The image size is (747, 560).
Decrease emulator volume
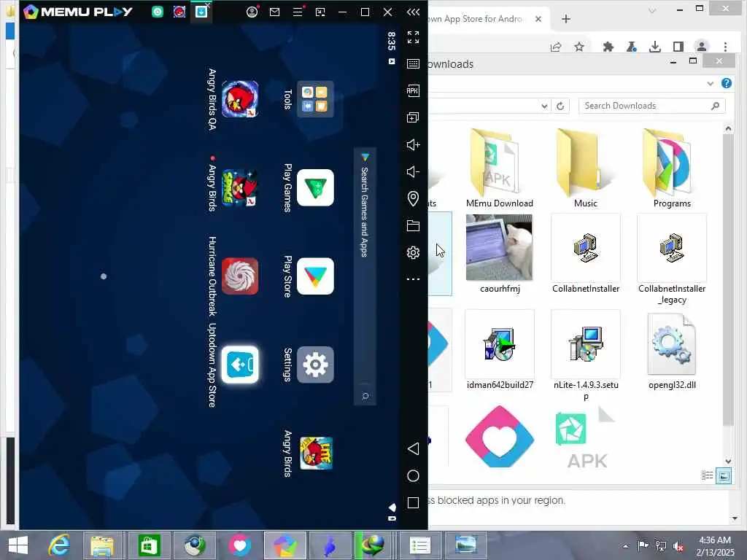[x=413, y=171]
